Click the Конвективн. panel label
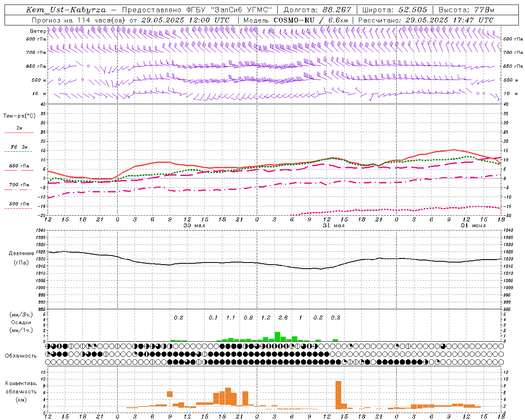Viewport: 525px width, 420px height. coord(21,383)
